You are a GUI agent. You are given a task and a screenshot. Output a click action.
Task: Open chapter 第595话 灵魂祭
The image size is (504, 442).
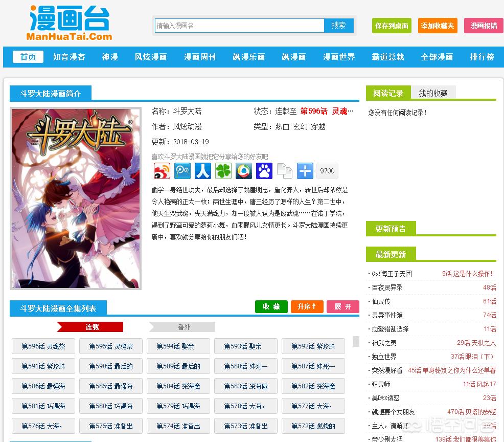click(111, 346)
